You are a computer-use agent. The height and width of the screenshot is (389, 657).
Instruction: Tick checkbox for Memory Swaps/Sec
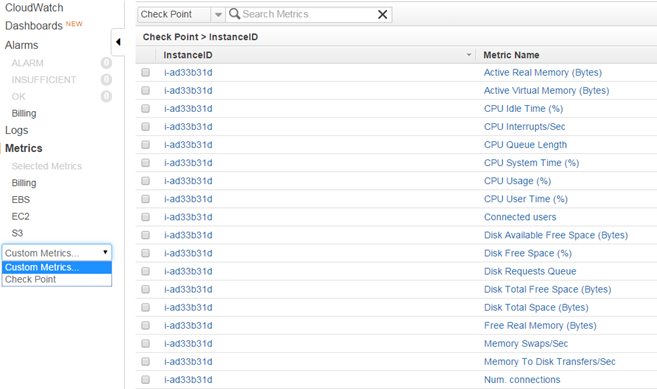click(145, 343)
